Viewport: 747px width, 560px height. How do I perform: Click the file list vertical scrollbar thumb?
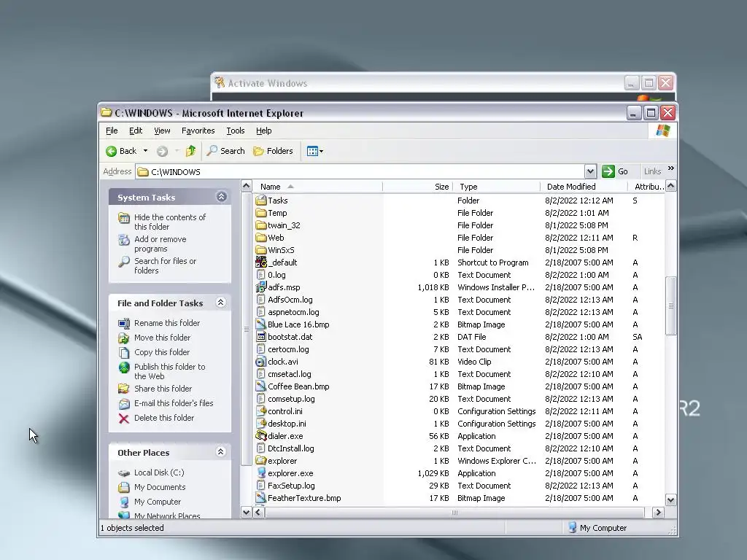[x=671, y=306]
